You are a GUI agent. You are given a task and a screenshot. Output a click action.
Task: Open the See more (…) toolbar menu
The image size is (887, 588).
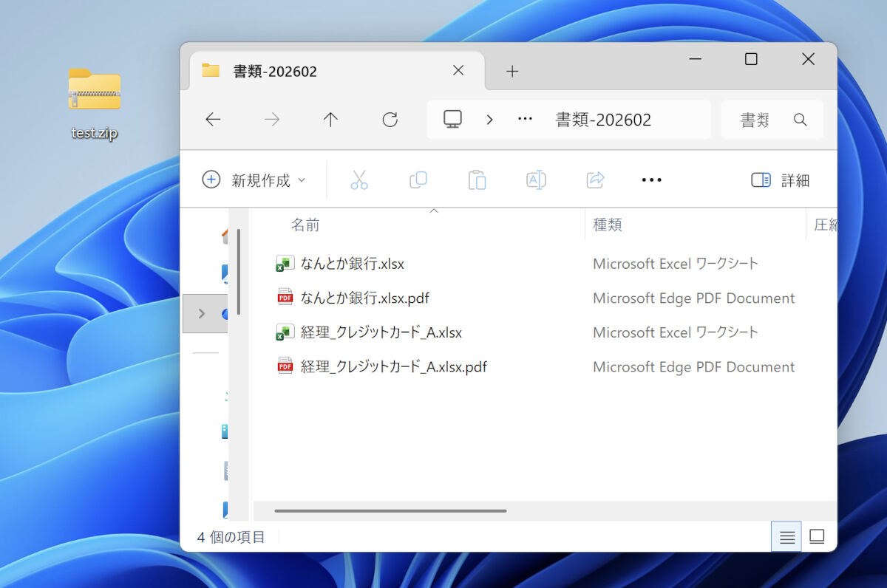[651, 180]
